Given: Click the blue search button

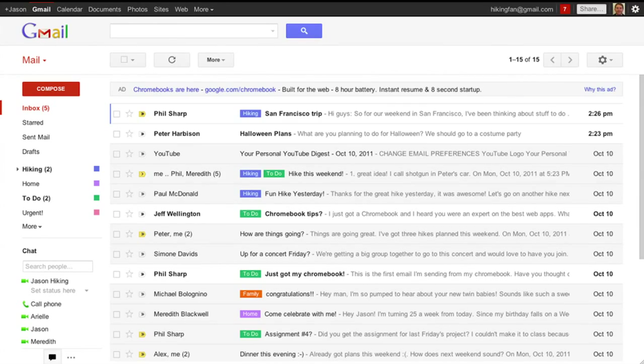Looking at the screenshot, I should click(x=304, y=31).
